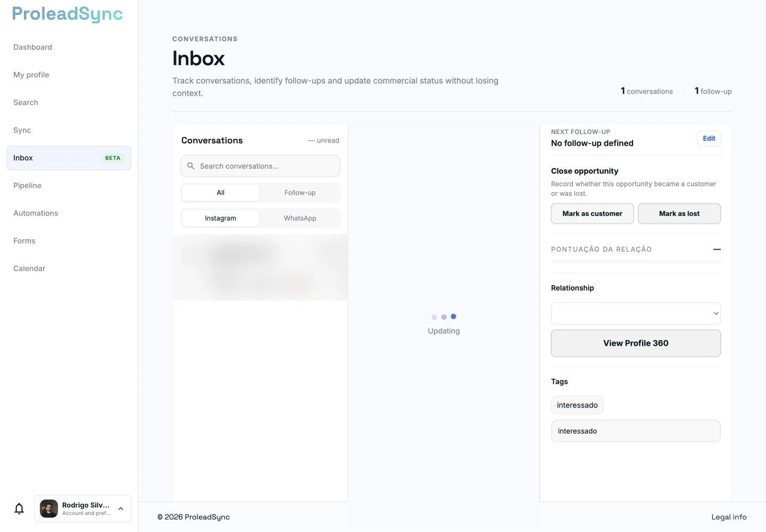Switch to the Follow-up filter tab
The image size is (766, 532).
300,193
